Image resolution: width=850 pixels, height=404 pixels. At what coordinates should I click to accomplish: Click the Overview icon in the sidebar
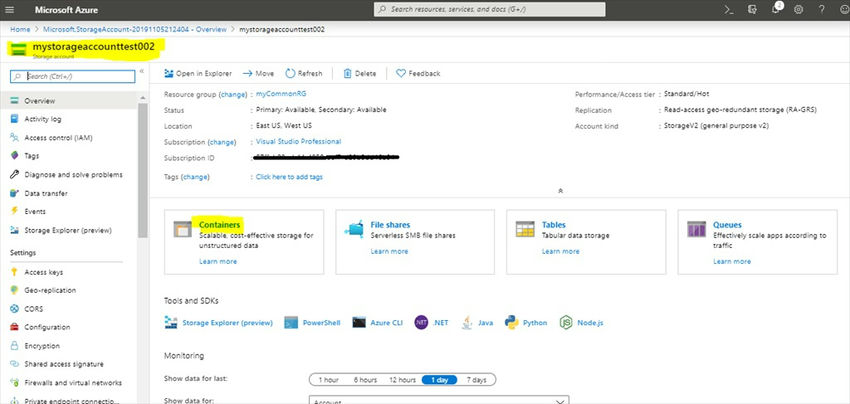click(x=15, y=101)
